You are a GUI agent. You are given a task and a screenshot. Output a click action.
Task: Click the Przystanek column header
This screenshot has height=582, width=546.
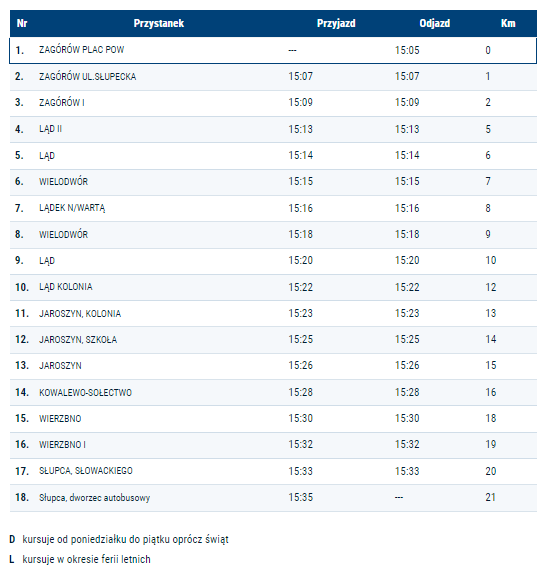coord(158,23)
